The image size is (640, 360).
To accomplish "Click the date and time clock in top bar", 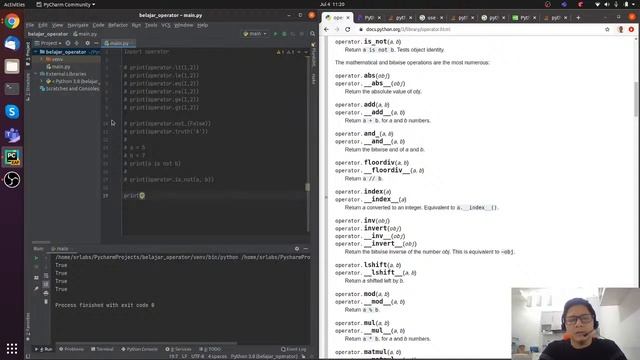I will click(x=332, y=4).
